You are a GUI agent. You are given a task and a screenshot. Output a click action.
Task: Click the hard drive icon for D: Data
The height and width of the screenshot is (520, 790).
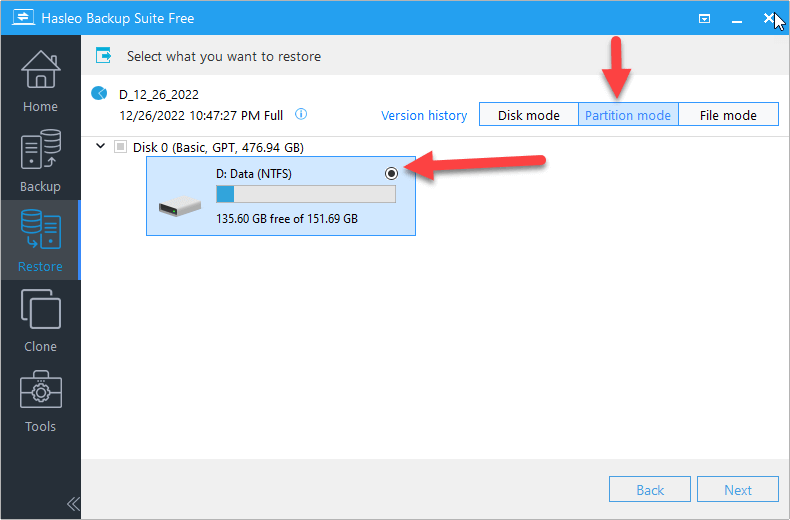click(180, 207)
